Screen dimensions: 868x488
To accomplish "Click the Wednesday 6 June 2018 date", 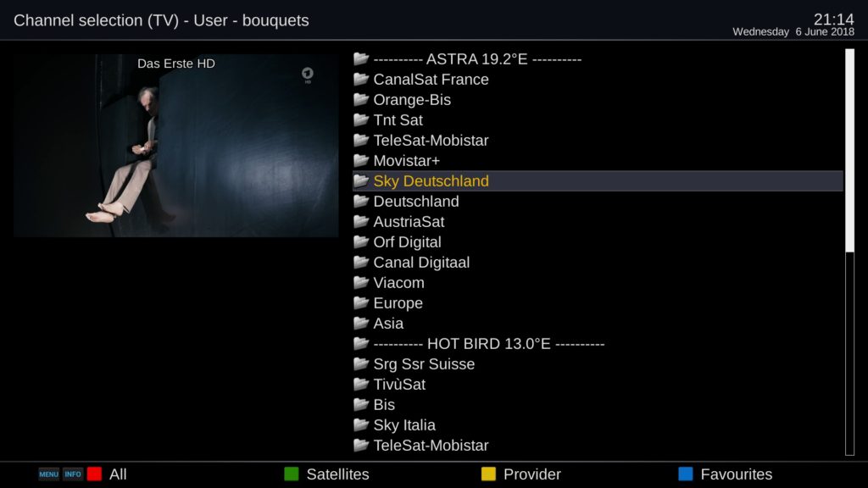I will coord(793,32).
